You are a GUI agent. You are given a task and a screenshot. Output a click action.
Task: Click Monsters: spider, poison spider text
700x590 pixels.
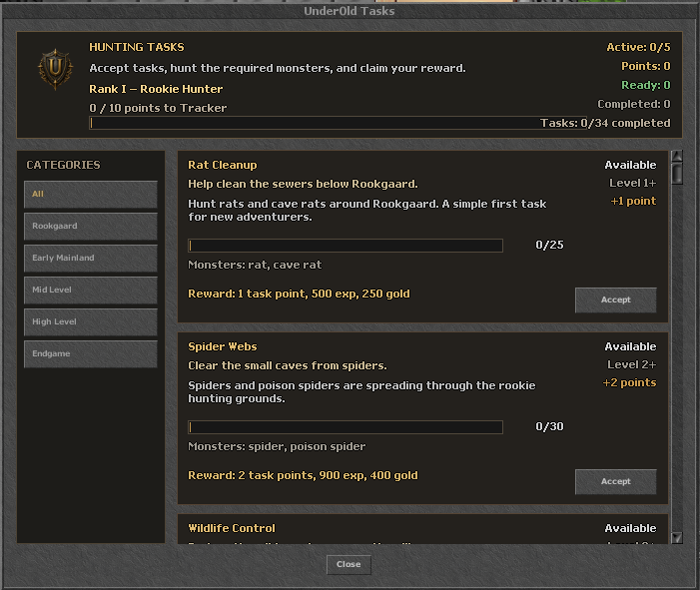click(277, 446)
